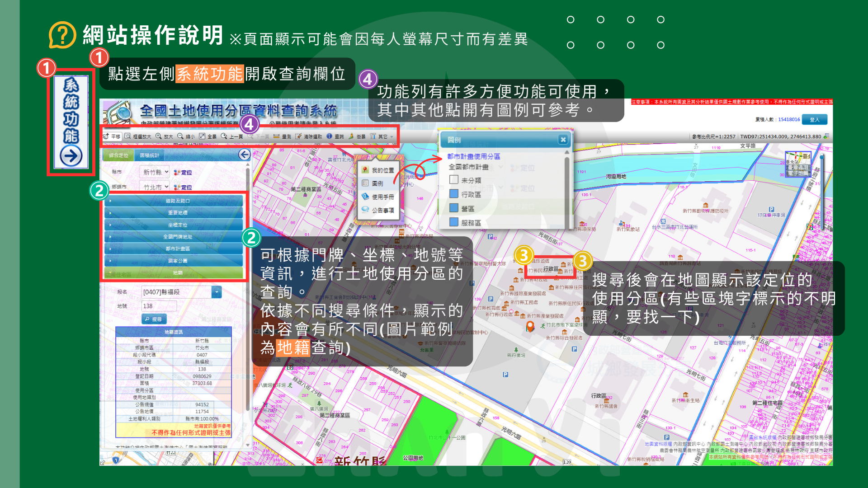The width and height of the screenshot is (868, 488).
Task: Activate the 框選放大 box zoom tool
Action: [138, 136]
